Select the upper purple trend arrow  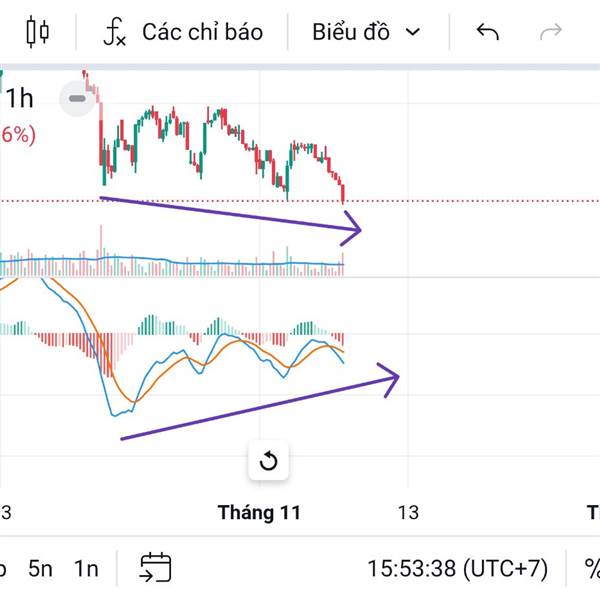230,215
